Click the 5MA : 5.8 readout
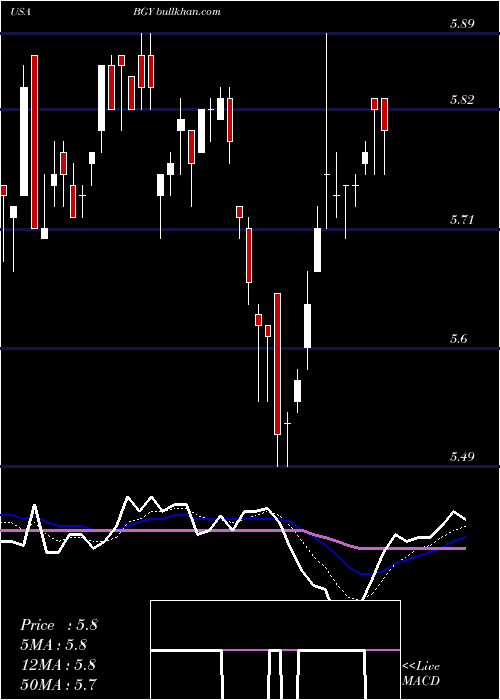Screen dimensions: 500x700 (x=54, y=645)
